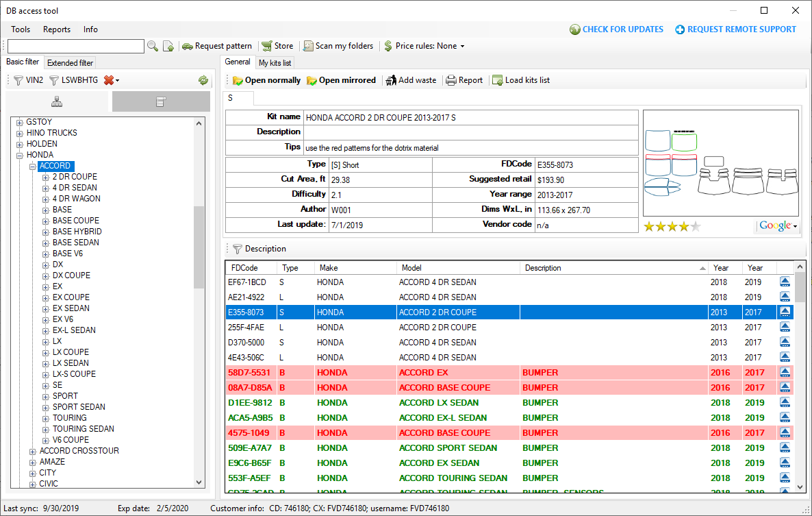The width and height of the screenshot is (812, 516).
Task: Click Scan my folders icon
Action: [308, 46]
